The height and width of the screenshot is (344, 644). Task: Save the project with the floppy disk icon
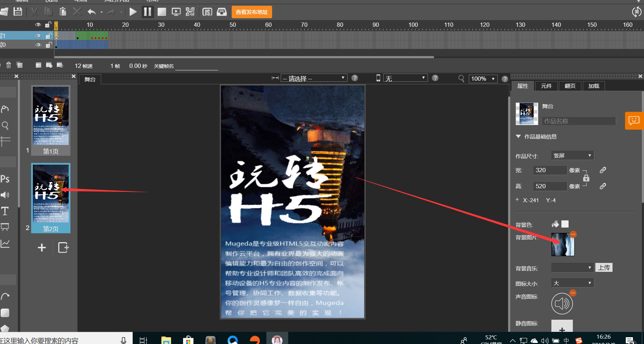(18, 12)
